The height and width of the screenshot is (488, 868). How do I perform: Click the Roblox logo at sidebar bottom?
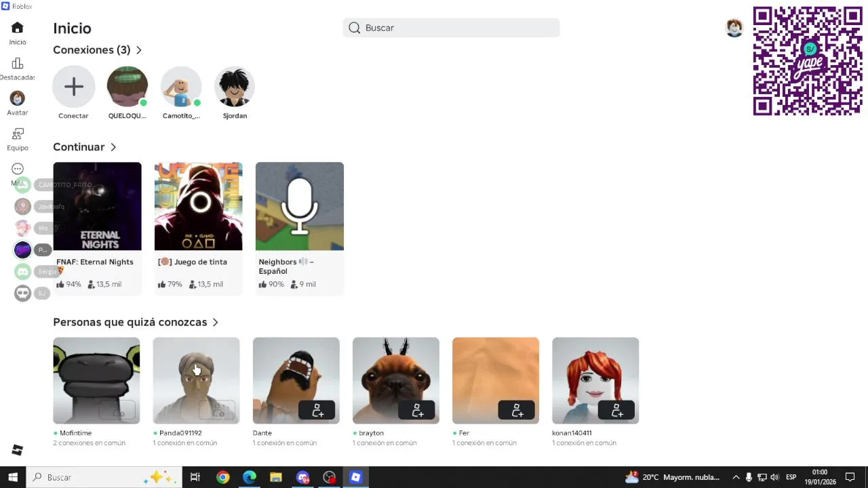18,450
